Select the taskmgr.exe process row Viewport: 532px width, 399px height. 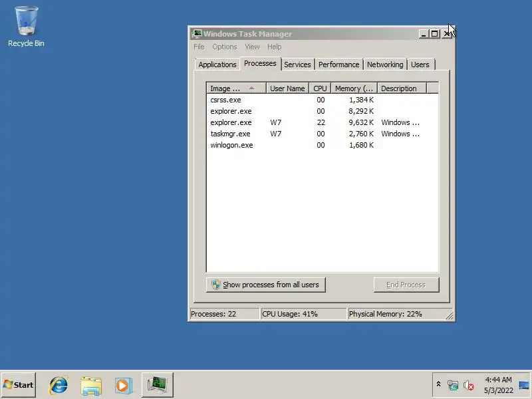click(x=323, y=134)
